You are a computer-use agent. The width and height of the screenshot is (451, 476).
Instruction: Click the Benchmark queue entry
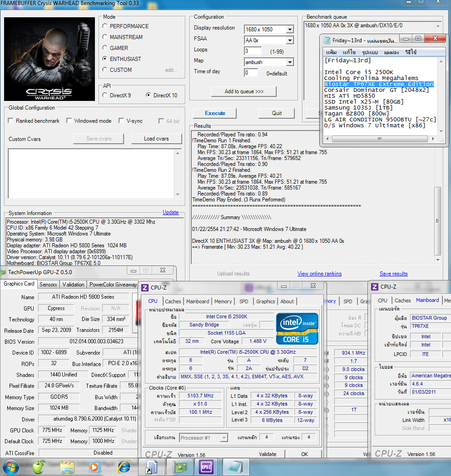[x=354, y=25]
